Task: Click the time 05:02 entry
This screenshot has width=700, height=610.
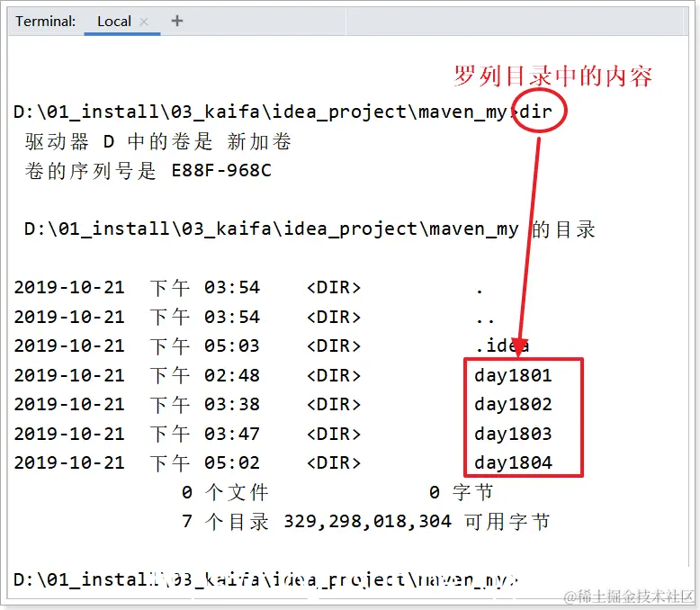Action: (x=232, y=463)
